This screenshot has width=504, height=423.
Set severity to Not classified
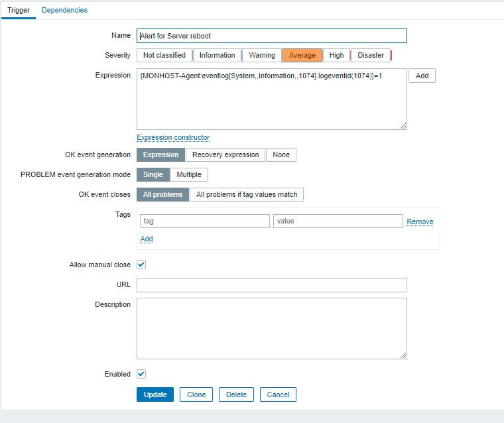(x=164, y=55)
